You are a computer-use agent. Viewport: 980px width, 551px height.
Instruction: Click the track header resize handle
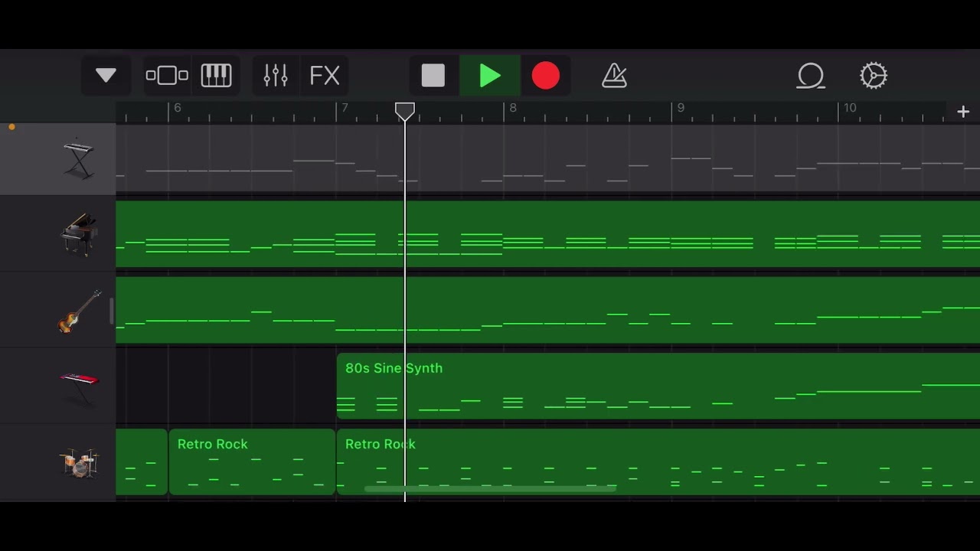113,311
